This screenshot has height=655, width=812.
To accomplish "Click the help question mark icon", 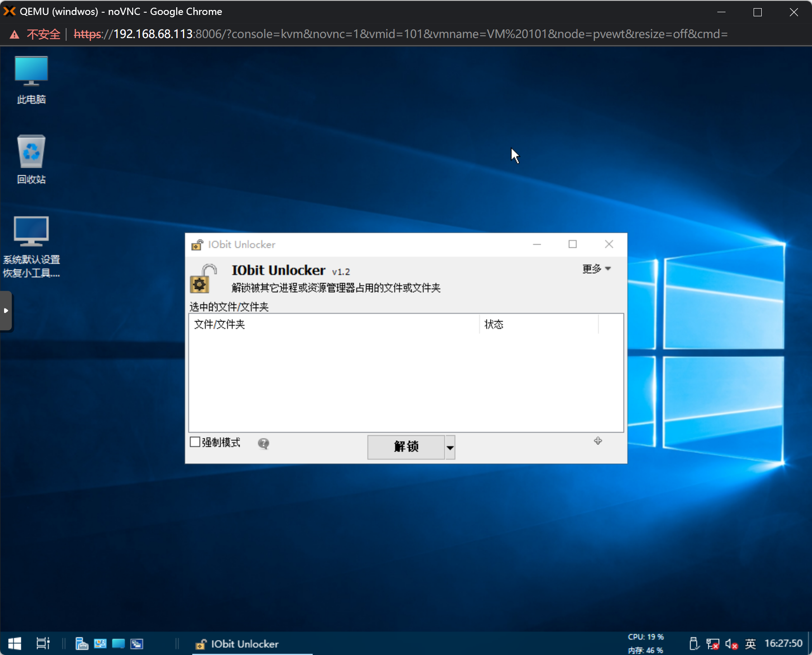I will [264, 443].
